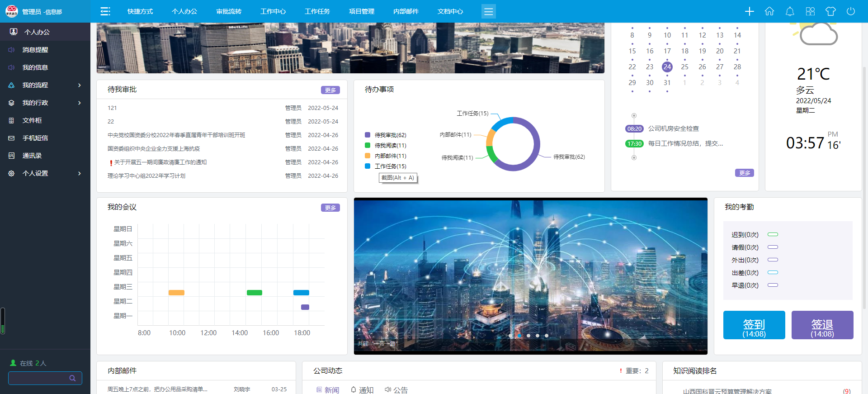
Task: Open the 审批流转 top menu
Action: (229, 11)
